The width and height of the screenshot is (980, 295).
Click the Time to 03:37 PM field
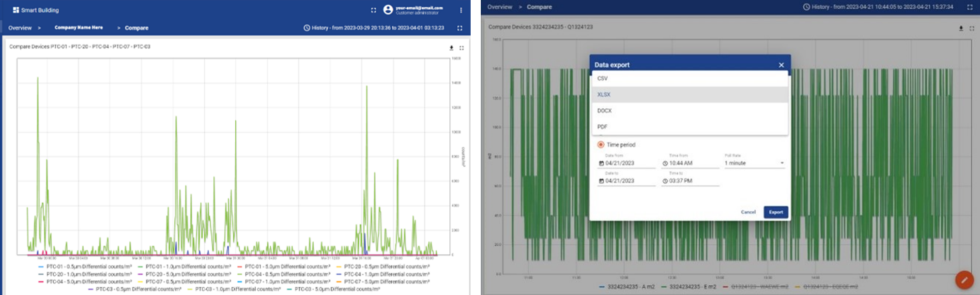[690, 181]
